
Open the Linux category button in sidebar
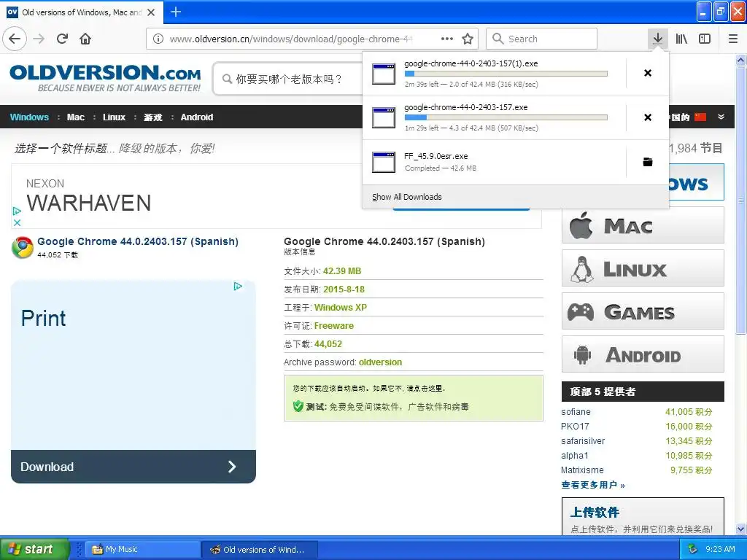pyautogui.click(x=643, y=268)
